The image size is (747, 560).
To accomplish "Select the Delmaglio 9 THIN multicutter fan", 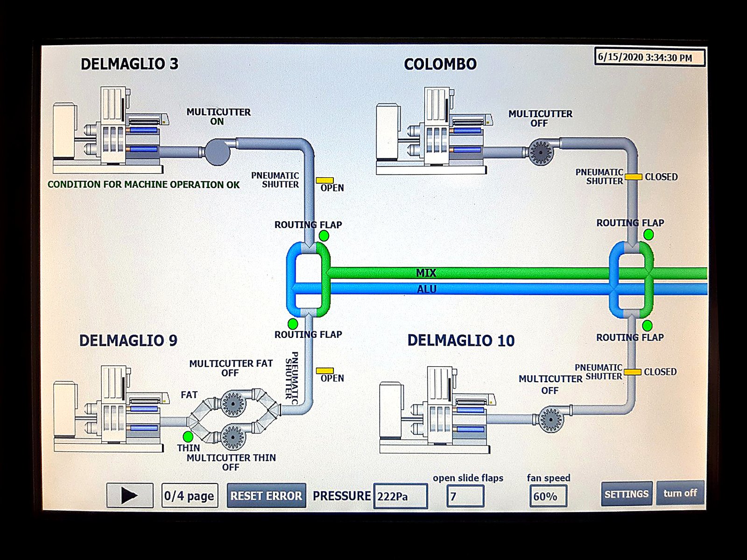I will 233,437.
